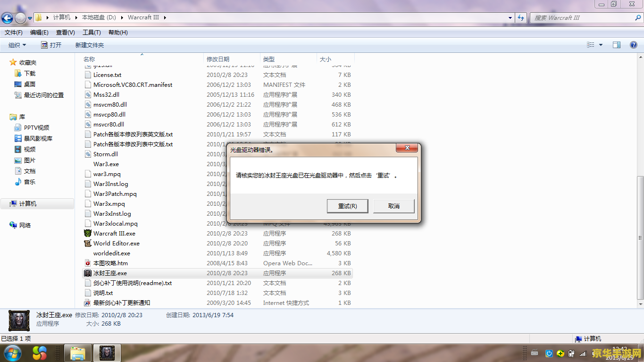
Task: Select 本图攻略.htm Opera document icon
Action: [88, 263]
